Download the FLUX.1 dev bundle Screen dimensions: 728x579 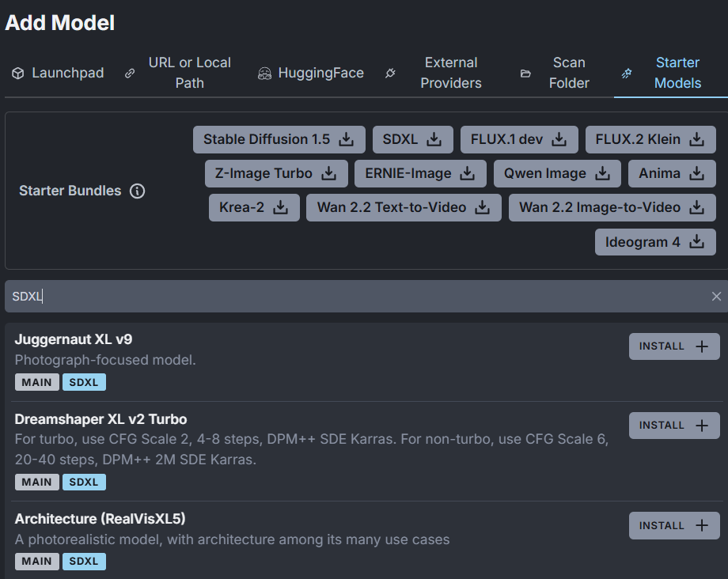tap(519, 139)
